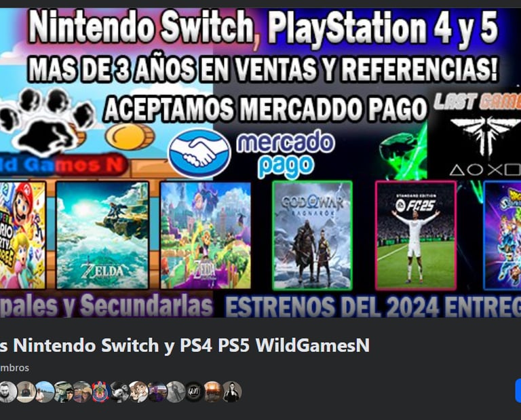This screenshot has width=521, height=420.
Task: Open the beach and blue sky avatar
Action: pyautogui.click(x=45, y=392)
